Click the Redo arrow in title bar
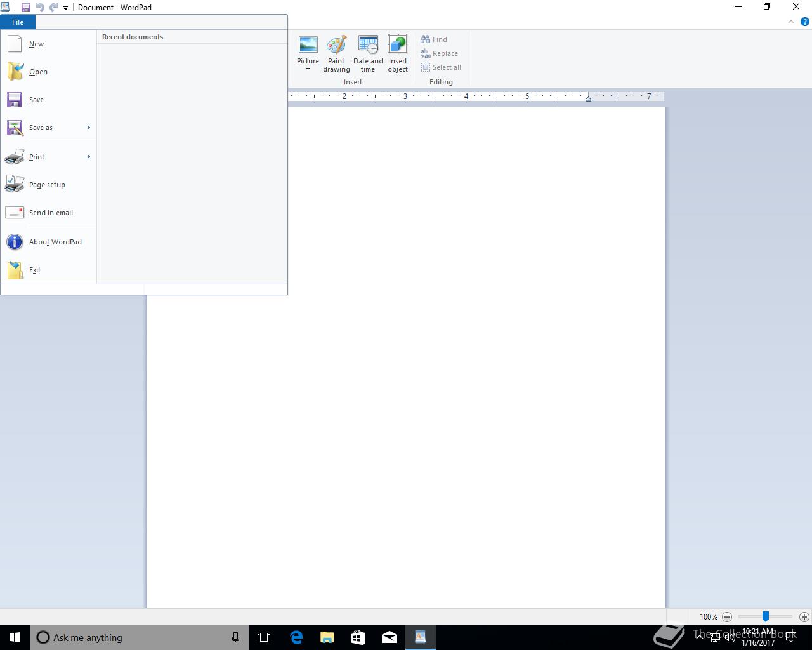This screenshot has height=650, width=812. coord(54,8)
